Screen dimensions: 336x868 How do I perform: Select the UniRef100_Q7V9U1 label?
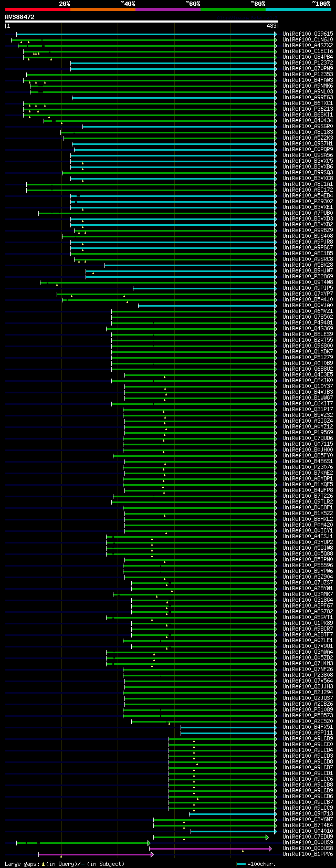(308, 646)
